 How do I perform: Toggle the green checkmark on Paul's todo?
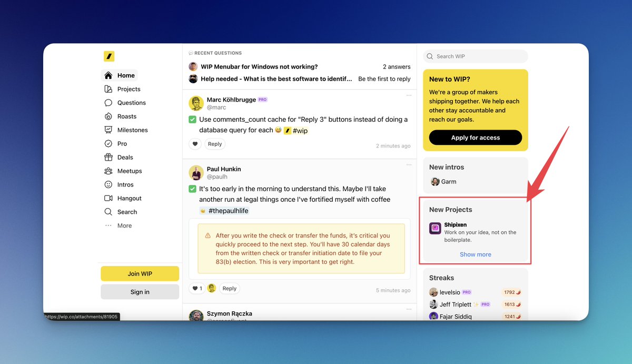(x=193, y=189)
